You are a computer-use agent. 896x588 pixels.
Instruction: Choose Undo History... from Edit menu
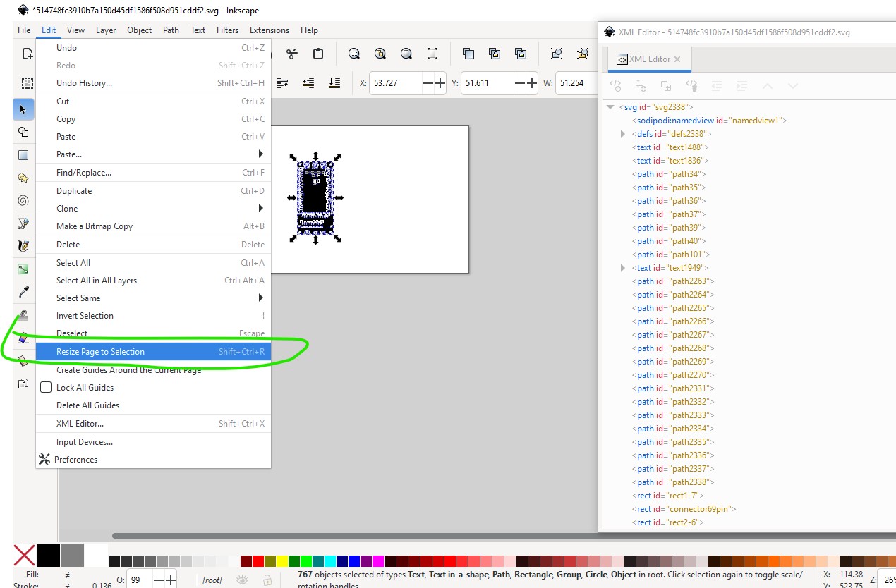(153, 83)
